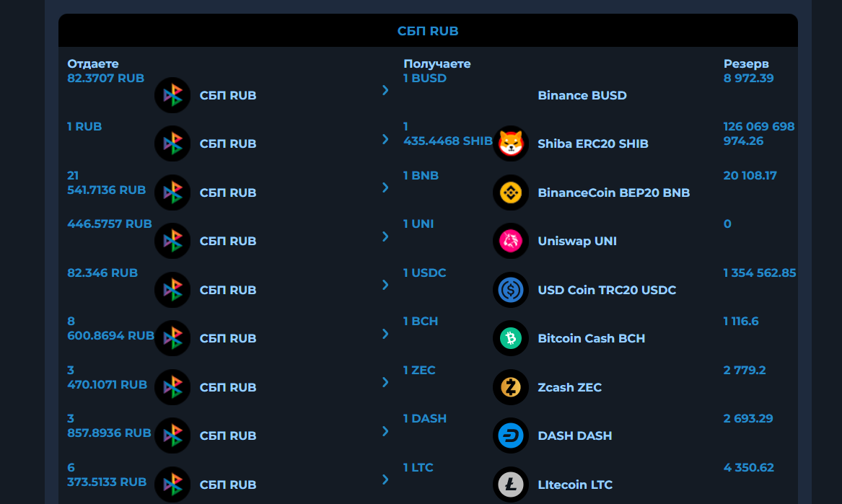Select the green Bitcoin Cash icon

coord(511,338)
